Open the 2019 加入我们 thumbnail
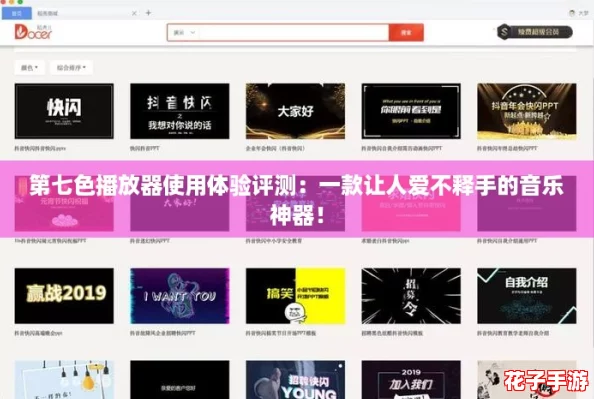 click(x=411, y=380)
